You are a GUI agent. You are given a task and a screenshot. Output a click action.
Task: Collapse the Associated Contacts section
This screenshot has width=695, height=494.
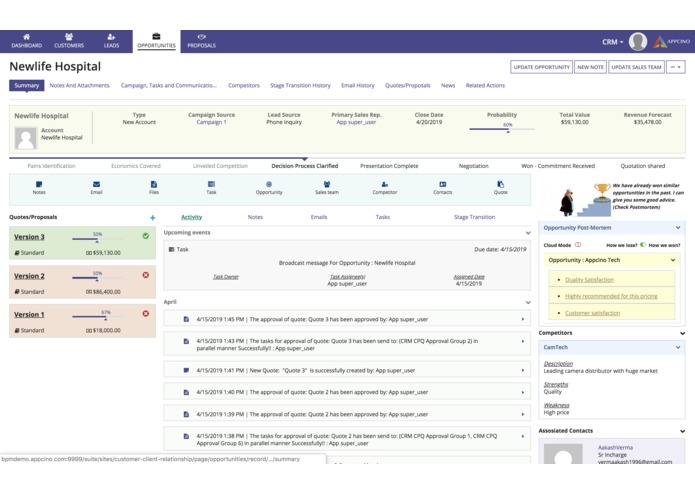click(x=682, y=431)
